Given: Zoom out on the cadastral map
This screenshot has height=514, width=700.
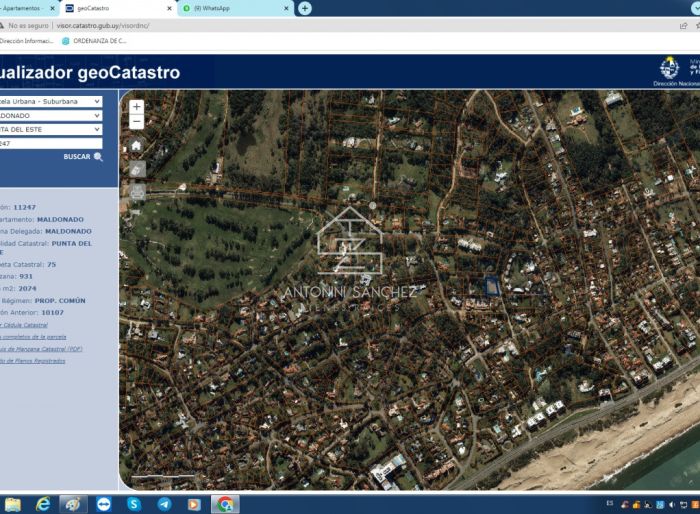Looking at the screenshot, I should [x=137, y=121].
